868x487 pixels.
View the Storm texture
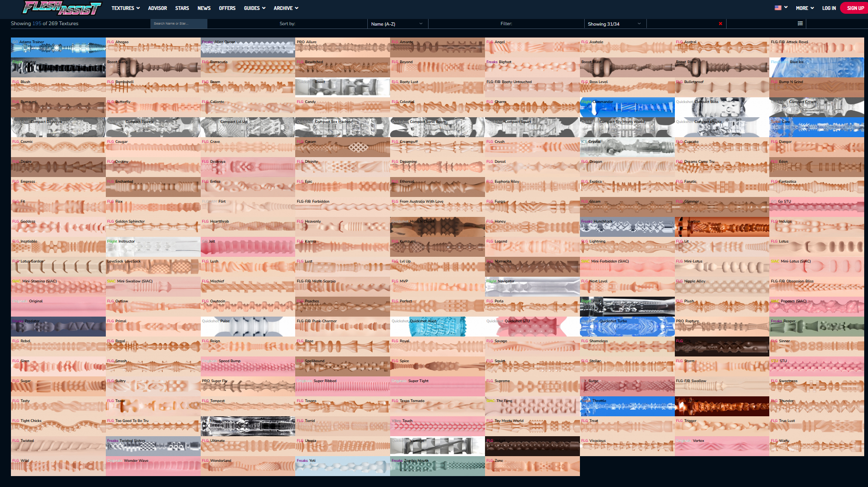[722, 366]
